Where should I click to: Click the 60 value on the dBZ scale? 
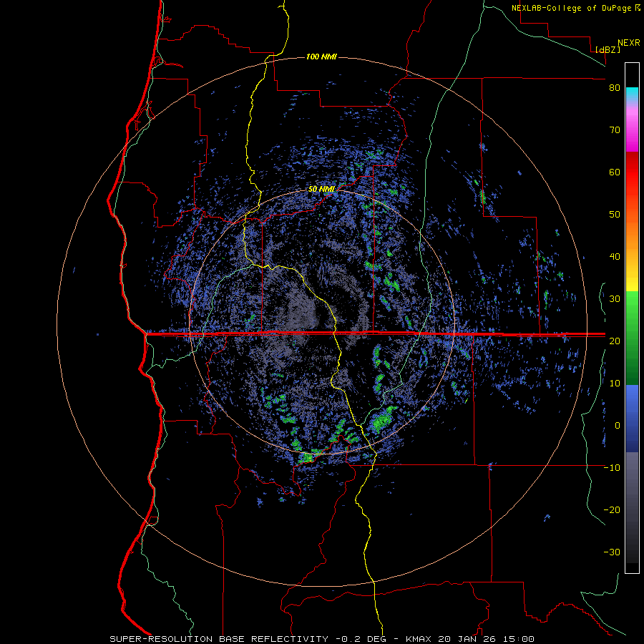pyautogui.click(x=615, y=172)
